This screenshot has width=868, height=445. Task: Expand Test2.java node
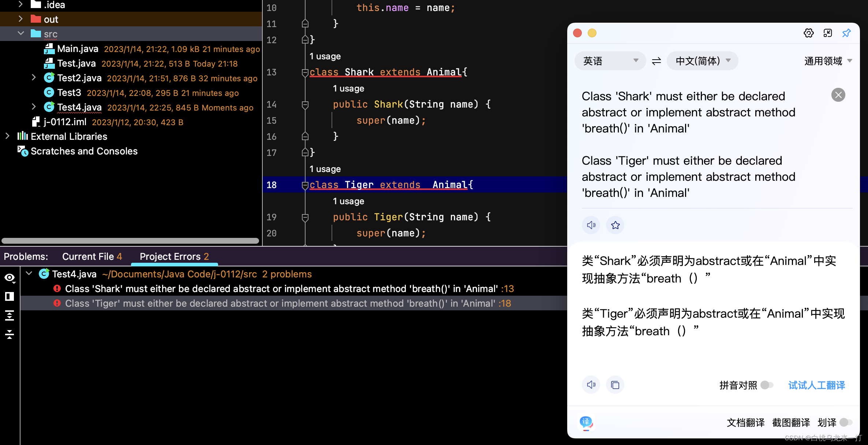click(34, 77)
